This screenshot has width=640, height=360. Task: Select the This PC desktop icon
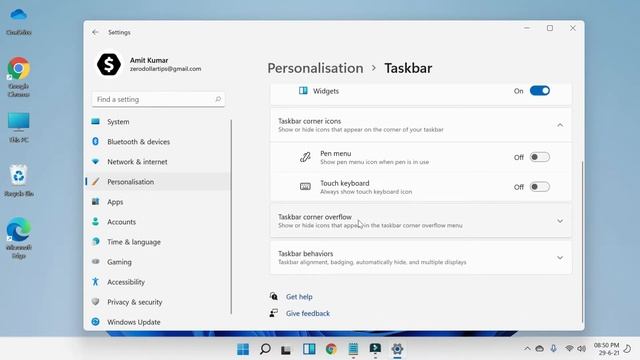pos(19,128)
